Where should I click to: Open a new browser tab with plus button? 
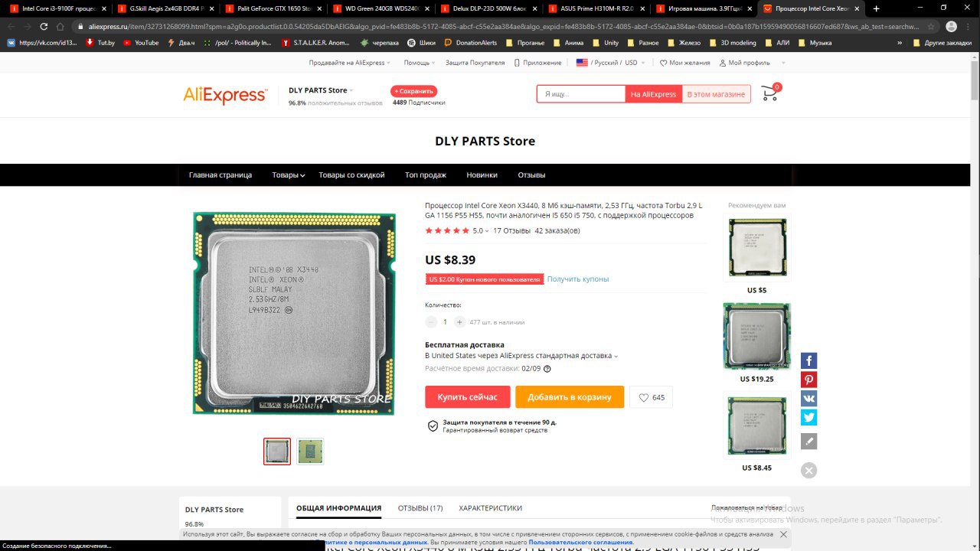tap(876, 8)
